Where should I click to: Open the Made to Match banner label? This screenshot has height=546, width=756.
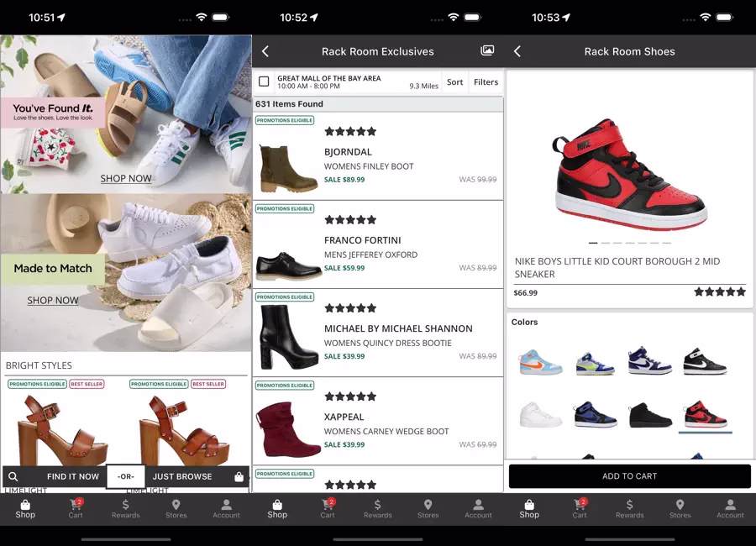pyautogui.click(x=53, y=269)
